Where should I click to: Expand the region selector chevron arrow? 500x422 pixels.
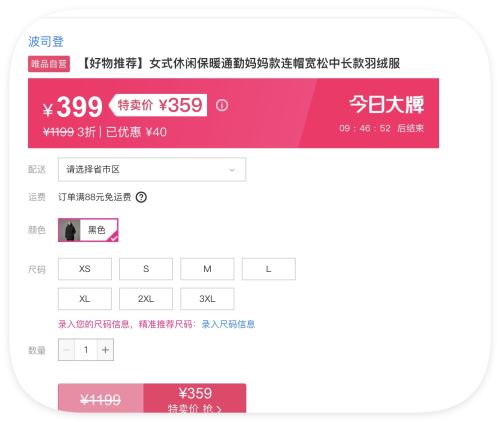point(232,170)
